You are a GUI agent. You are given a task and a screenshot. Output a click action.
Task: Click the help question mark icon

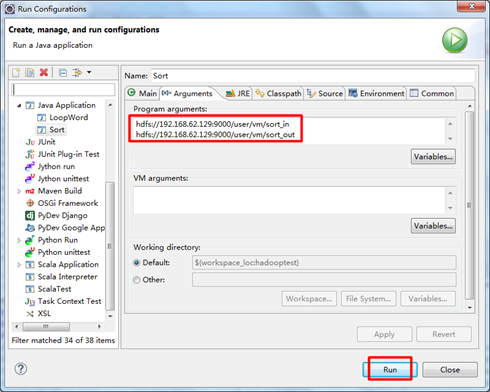[21, 369]
